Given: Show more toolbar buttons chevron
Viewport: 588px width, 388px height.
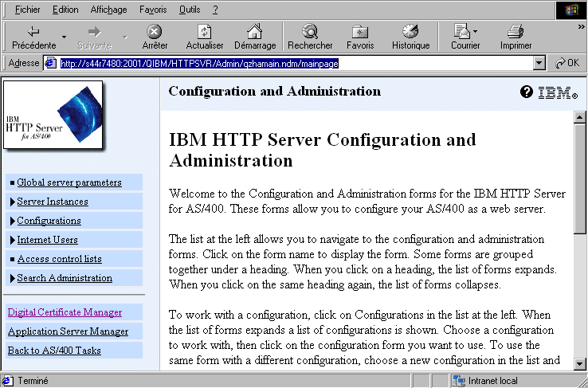Looking at the screenshot, I should click(x=582, y=27).
